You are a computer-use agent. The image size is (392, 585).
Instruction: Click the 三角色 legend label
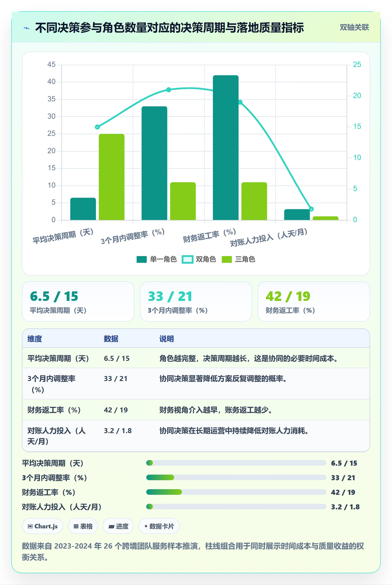245,259
